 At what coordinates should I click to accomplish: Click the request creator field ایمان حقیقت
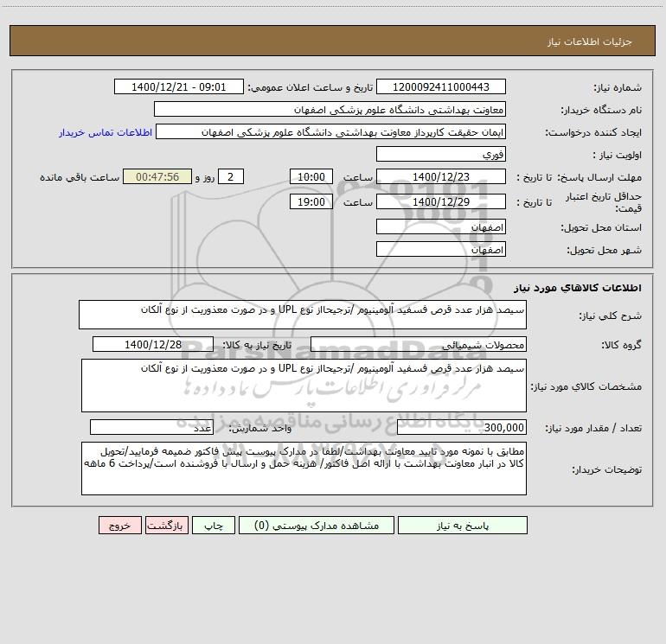(331, 131)
